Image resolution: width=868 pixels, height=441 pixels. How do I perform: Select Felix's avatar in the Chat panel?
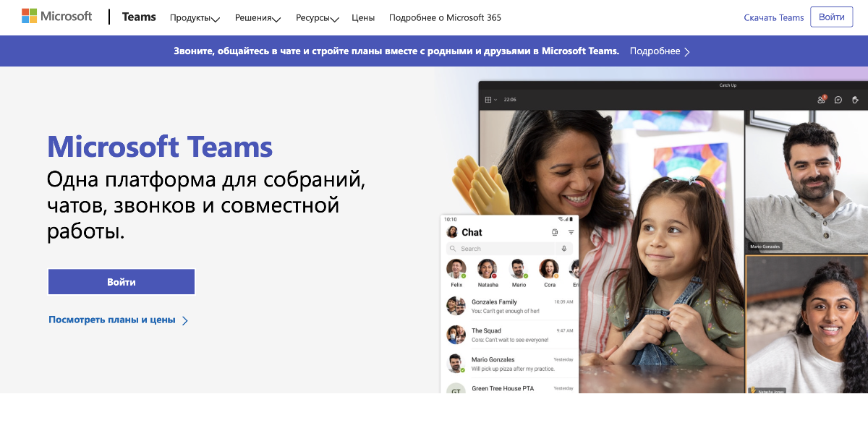pos(456,269)
